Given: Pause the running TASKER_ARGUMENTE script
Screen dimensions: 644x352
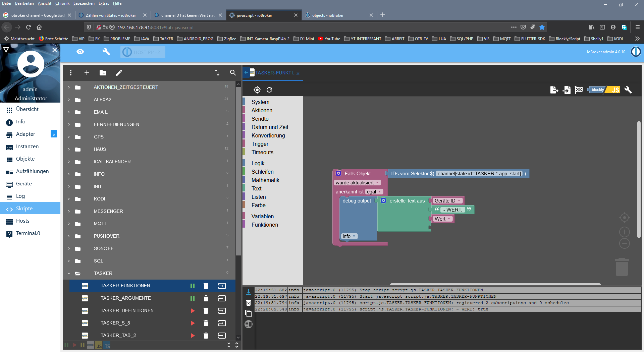Looking at the screenshot, I should pyautogui.click(x=193, y=298).
